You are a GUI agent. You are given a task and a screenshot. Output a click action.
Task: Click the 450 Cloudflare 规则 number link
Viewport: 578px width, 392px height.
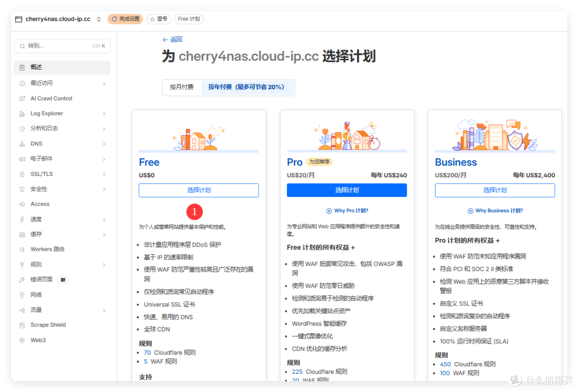445,365
